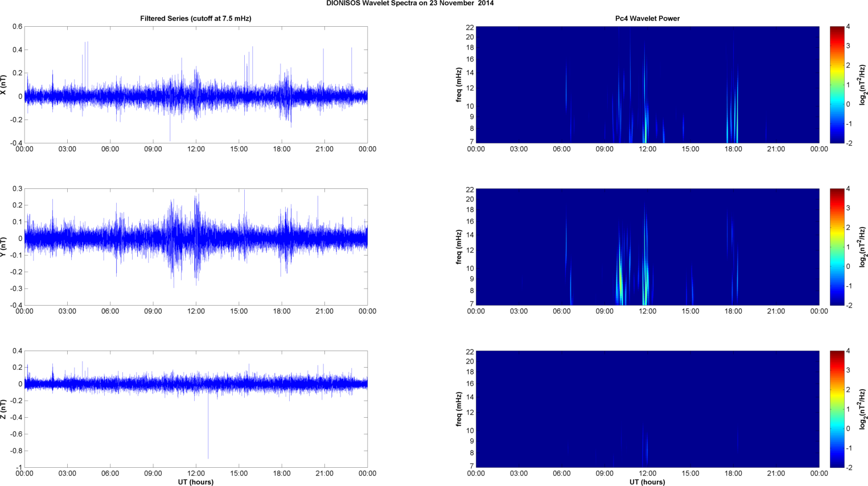The height and width of the screenshot is (486, 868).
Task: Click the colorbar beside the X spectrogram
Action: coord(837,85)
